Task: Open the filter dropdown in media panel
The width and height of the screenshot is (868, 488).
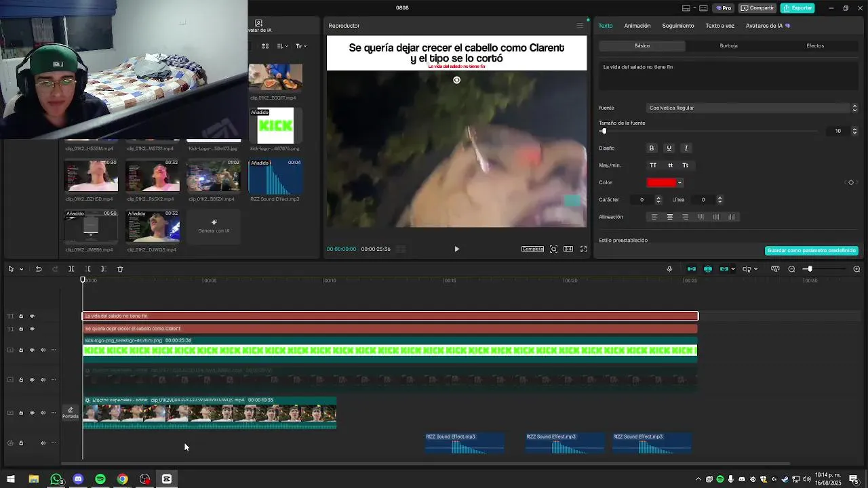Action: (x=301, y=46)
